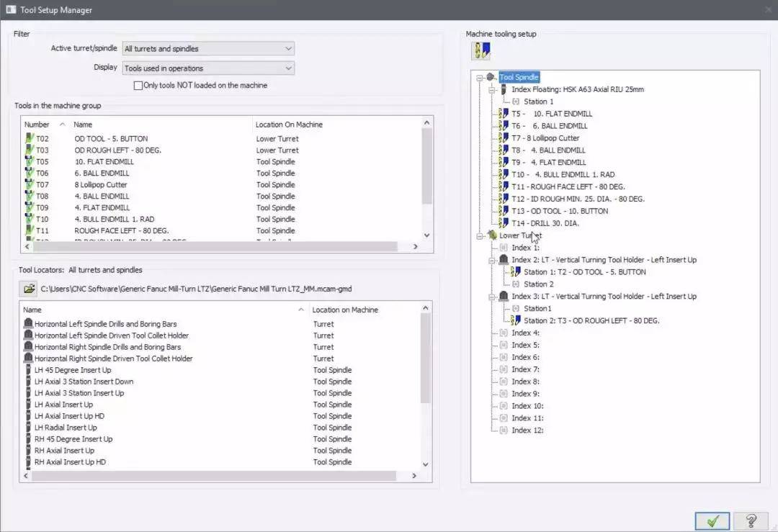This screenshot has width=778, height=532.
Task: Select T14 - DRILL 30. DIA. tree item
Action: [x=545, y=223]
